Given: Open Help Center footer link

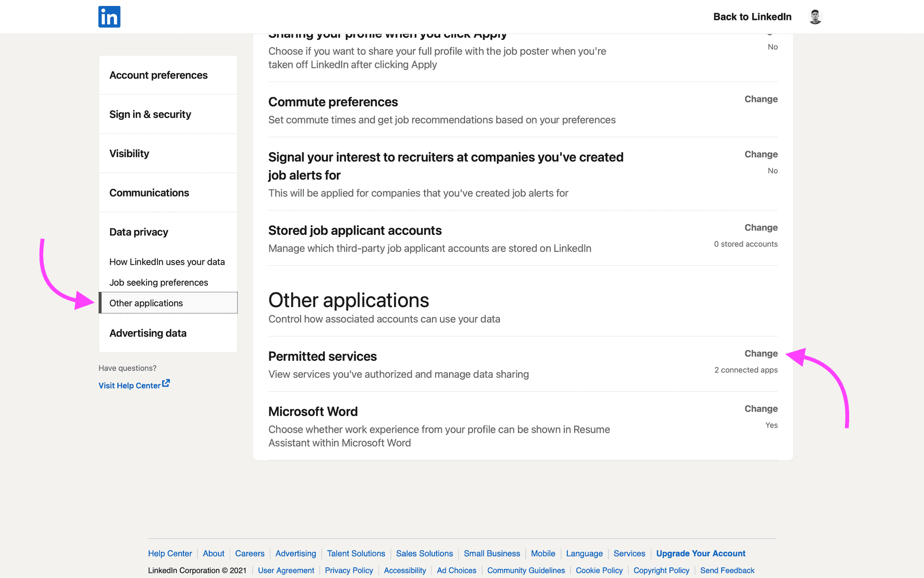Looking at the screenshot, I should [170, 553].
